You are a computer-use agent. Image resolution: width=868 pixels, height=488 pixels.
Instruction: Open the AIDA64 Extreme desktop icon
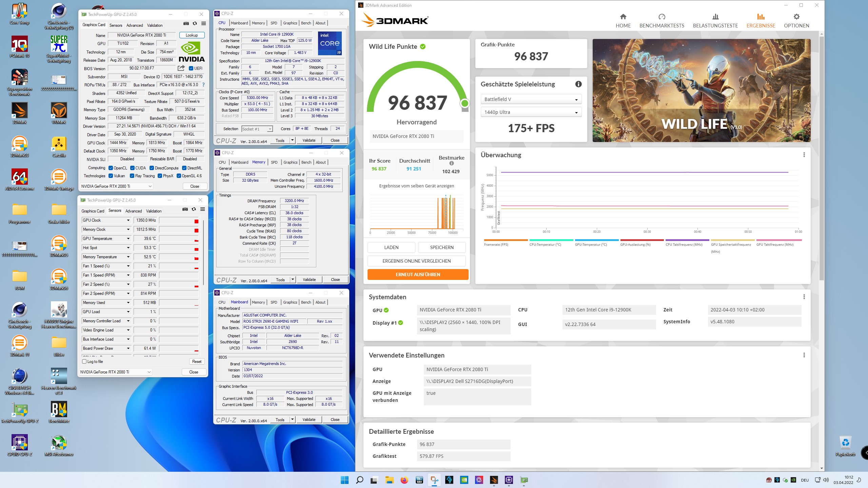[19, 180]
